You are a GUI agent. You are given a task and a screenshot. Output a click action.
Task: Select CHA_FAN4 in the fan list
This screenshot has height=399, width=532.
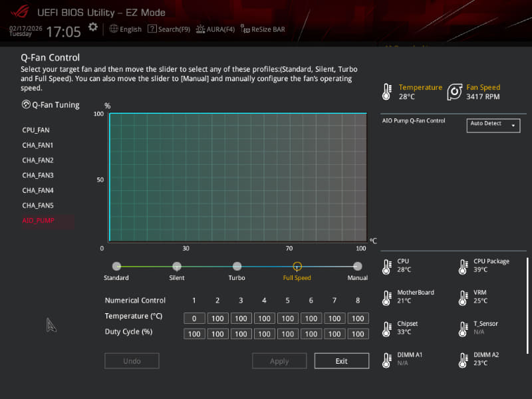point(38,190)
